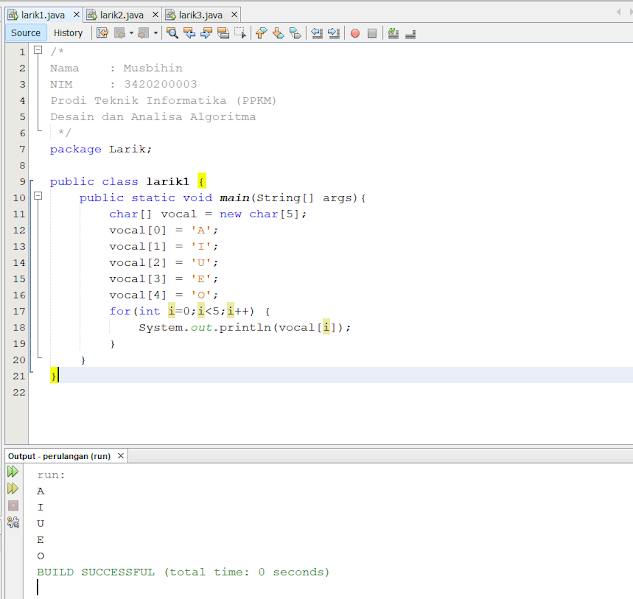Click the System.out.println statement

(245, 327)
